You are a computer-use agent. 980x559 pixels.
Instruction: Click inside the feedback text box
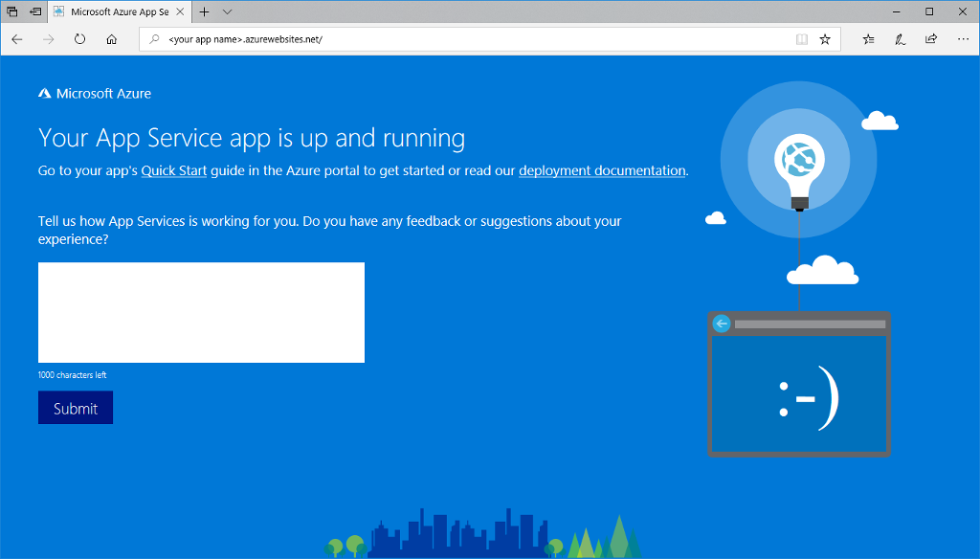pos(201,312)
